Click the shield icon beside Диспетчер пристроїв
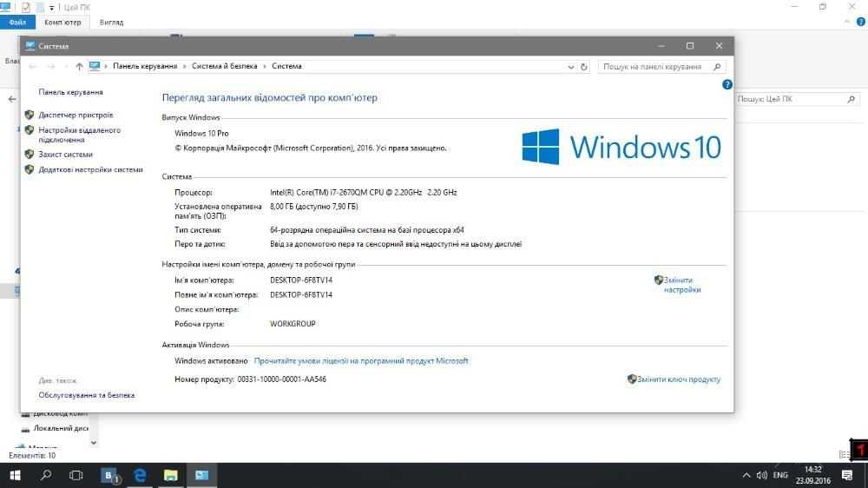This screenshot has width=868, height=488. (30, 115)
